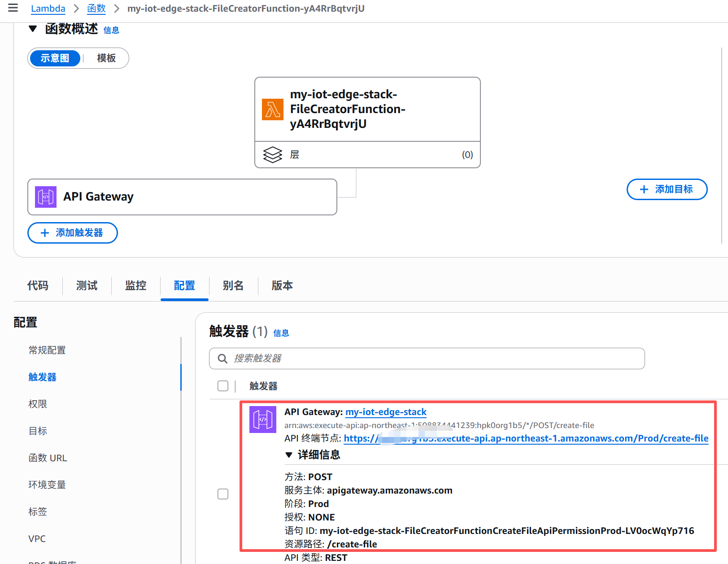Image resolution: width=728 pixels, height=564 pixels.
Task: Switch to the 模板 view
Action: [106, 58]
